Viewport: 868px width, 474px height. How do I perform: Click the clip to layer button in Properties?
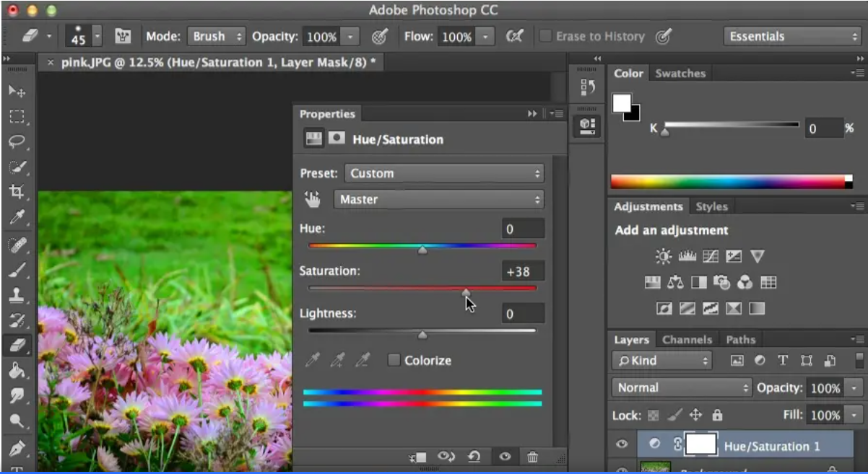tap(418, 457)
